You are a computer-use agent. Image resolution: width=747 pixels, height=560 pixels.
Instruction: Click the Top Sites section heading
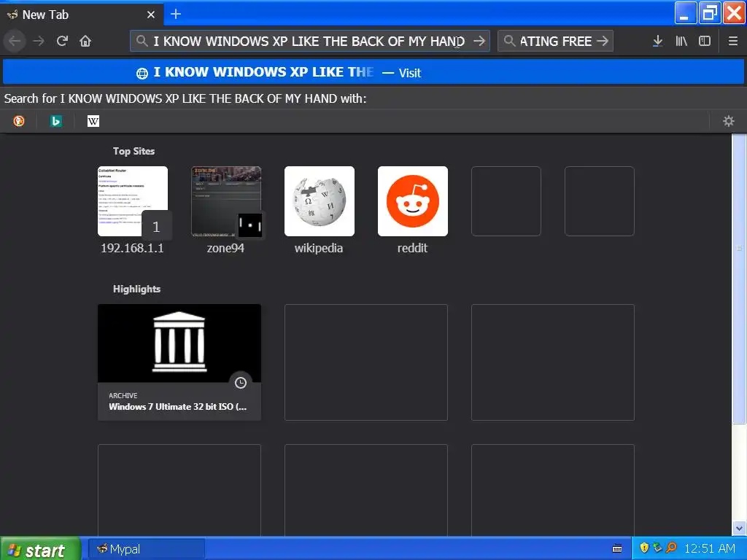coord(134,152)
